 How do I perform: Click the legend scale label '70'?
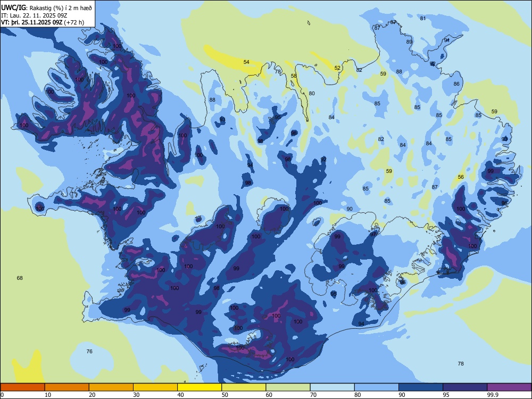tap(313, 395)
